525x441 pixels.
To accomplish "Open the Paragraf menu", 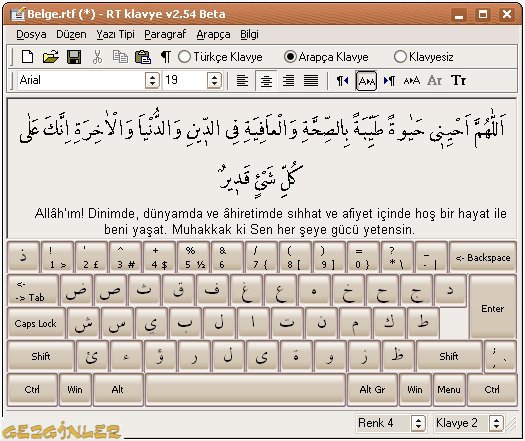I will [x=165, y=34].
